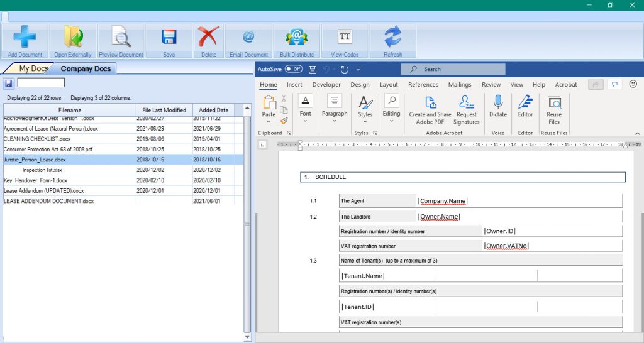Open document externally via folder icon
Screen dimensions: 644x343
click(73, 38)
